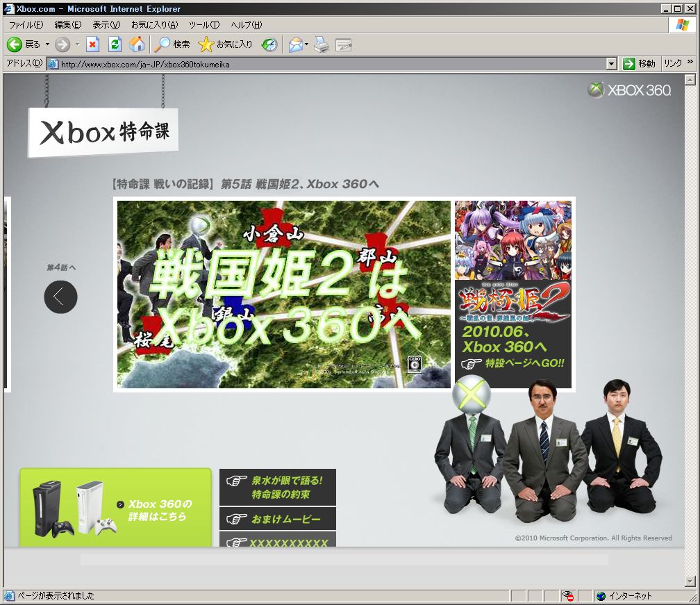Image resolution: width=700 pixels, height=605 pixels.
Task: Open the ヘルプ(H) menu
Action: [x=246, y=24]
